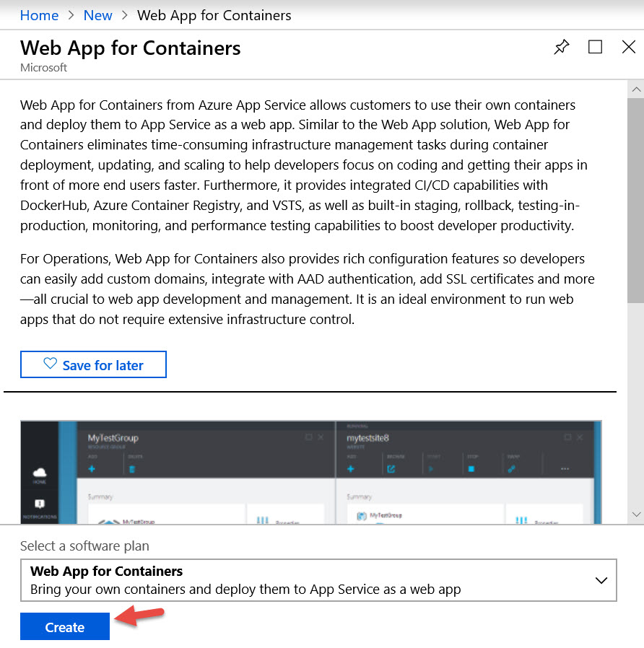Click the paragraph starting 'For Operations'
644x648 pixels.
click(308, 289)
